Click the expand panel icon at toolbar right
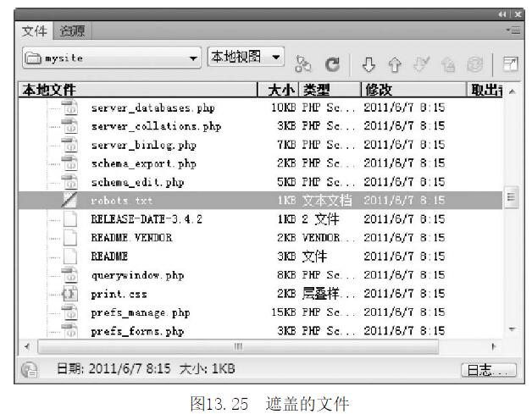The height and width of the screenshot is (414, 532). pyautogui.click(x=511, y=63)
